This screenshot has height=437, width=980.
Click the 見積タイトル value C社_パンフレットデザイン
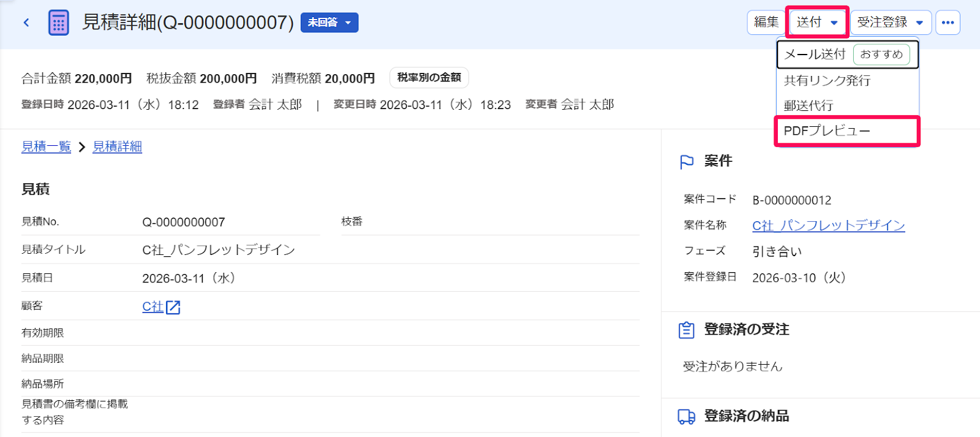tap(219, 250)
